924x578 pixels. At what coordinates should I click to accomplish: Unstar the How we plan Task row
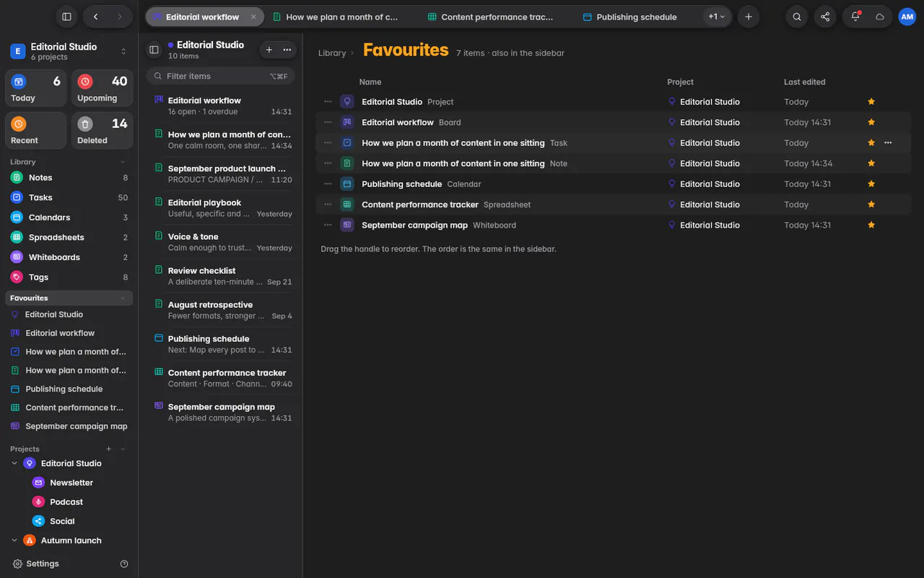click(871, 143)
